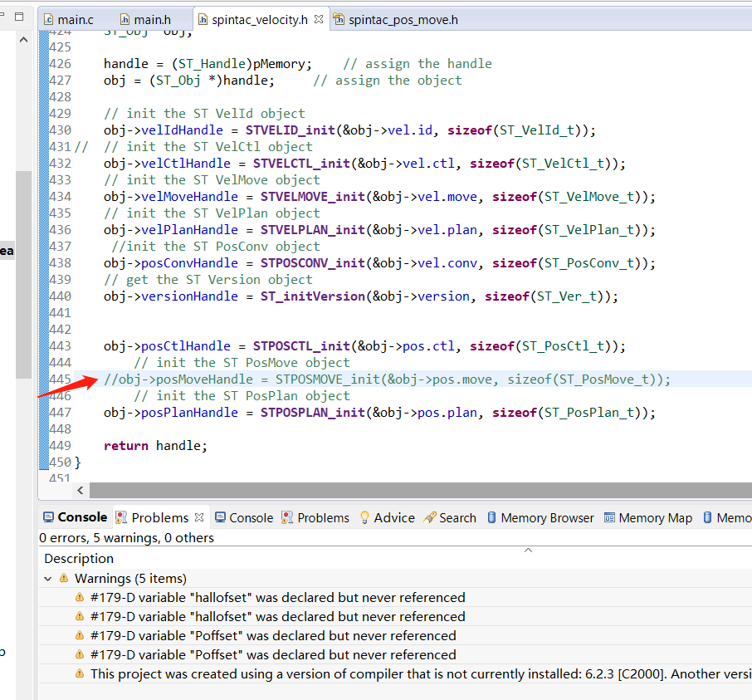Open the main.h editor tab

pos(145,20)
